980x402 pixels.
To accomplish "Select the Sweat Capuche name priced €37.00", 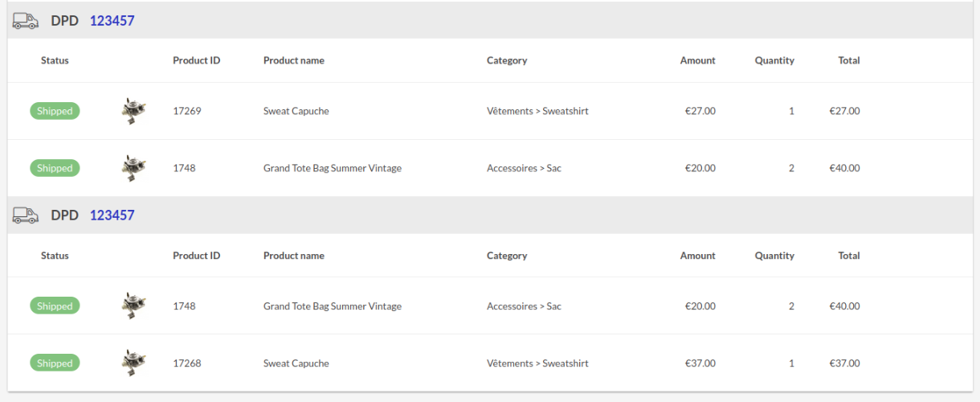I will (x=296, y=363).
